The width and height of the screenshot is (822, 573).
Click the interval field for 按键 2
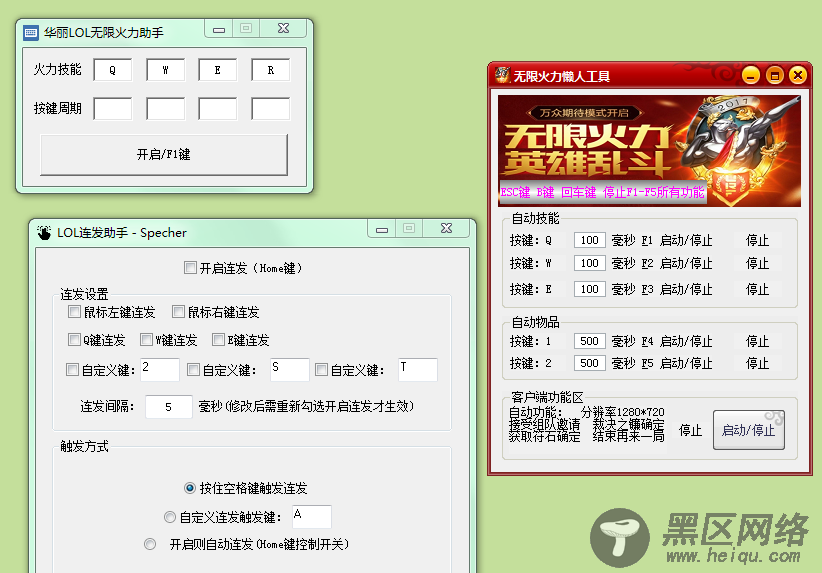590,363
